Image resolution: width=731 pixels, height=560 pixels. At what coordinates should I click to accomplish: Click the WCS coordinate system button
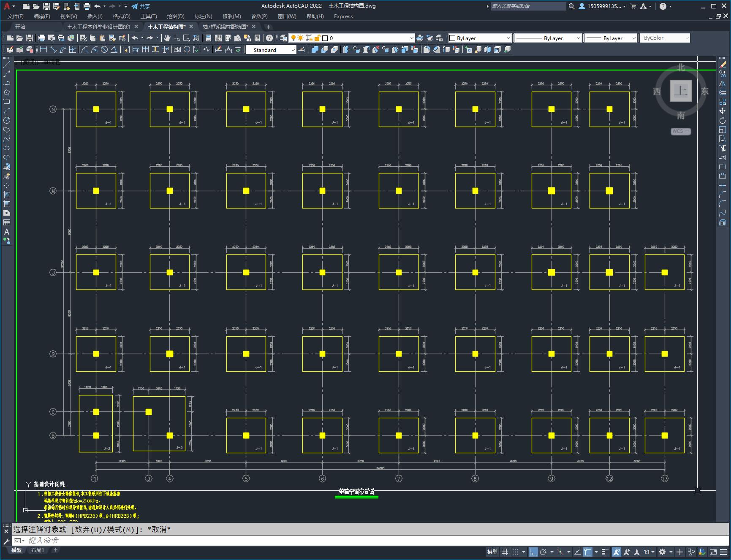point(680,131)
